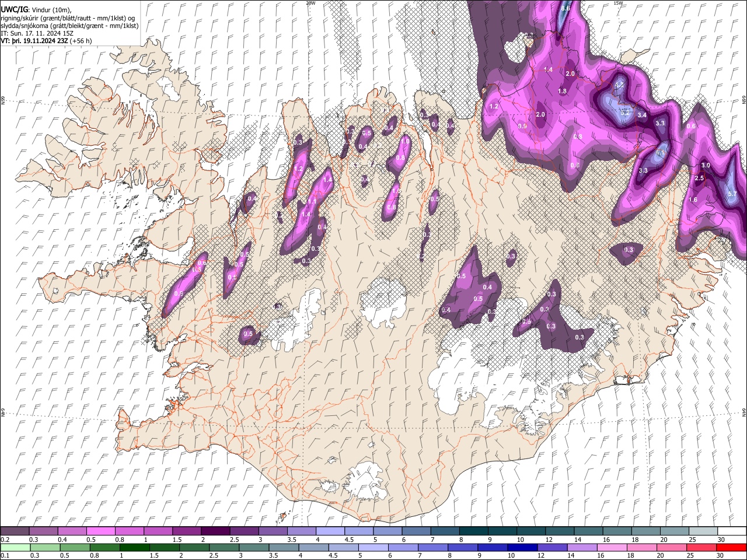Image resolution: width=747 pixels, height=560 pixels.
Task: Select the upper legend label '0.4'
Action: 63,540
